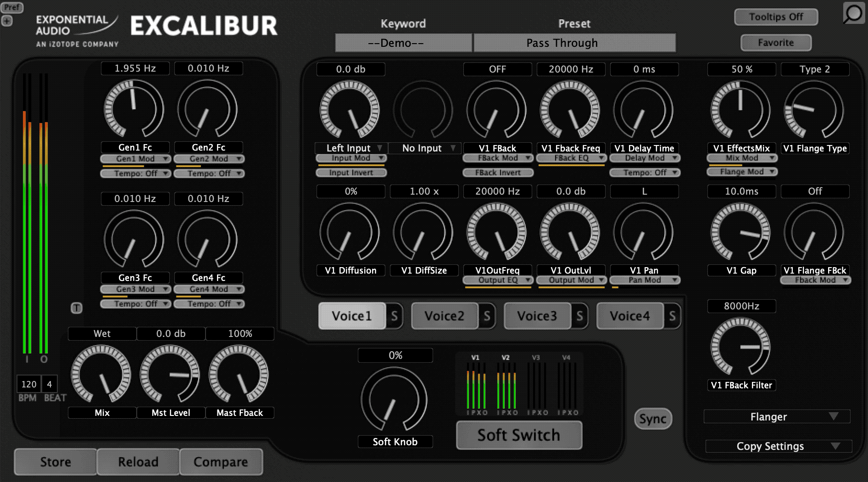This screenshot has height=482, width=868.
Task: Solo Voice4 with its S button
Action: [672, 316]
